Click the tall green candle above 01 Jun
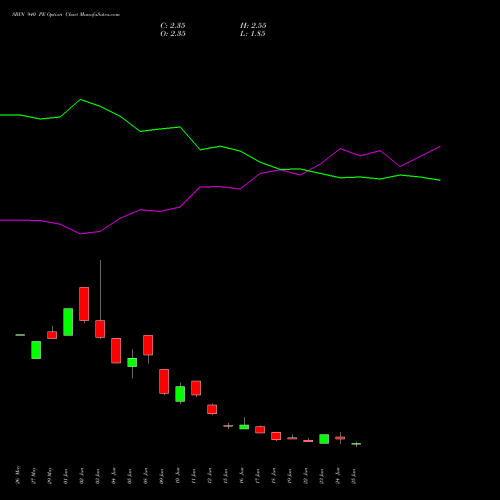The image size is (500, 500). coord(68,322)
